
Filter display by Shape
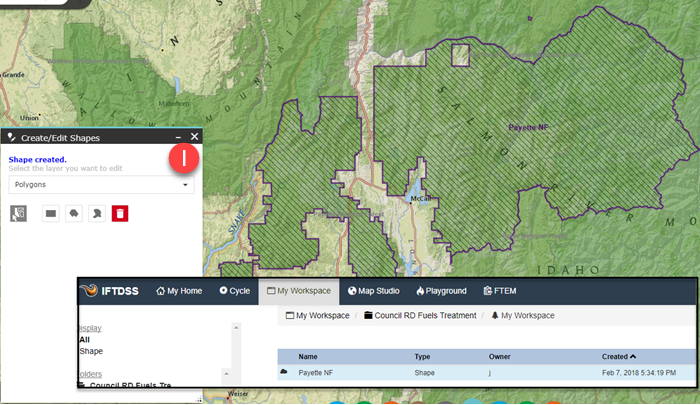(91, 351)
